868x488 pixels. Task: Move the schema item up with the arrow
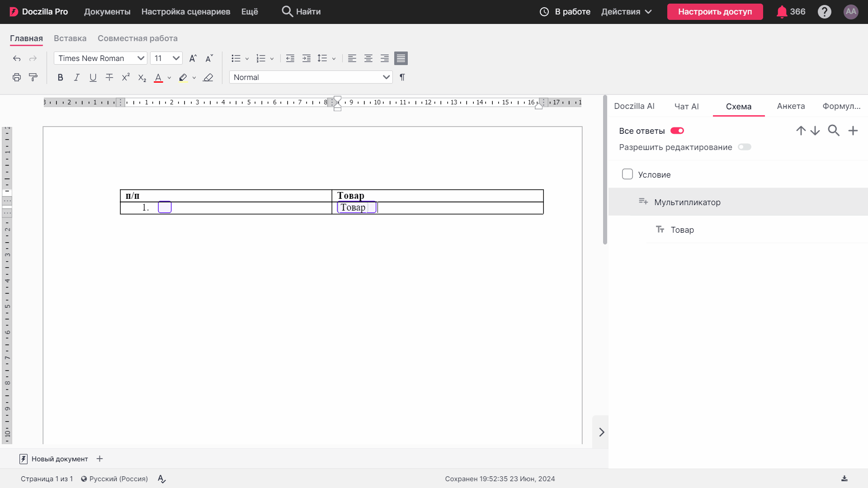point(801,131)
